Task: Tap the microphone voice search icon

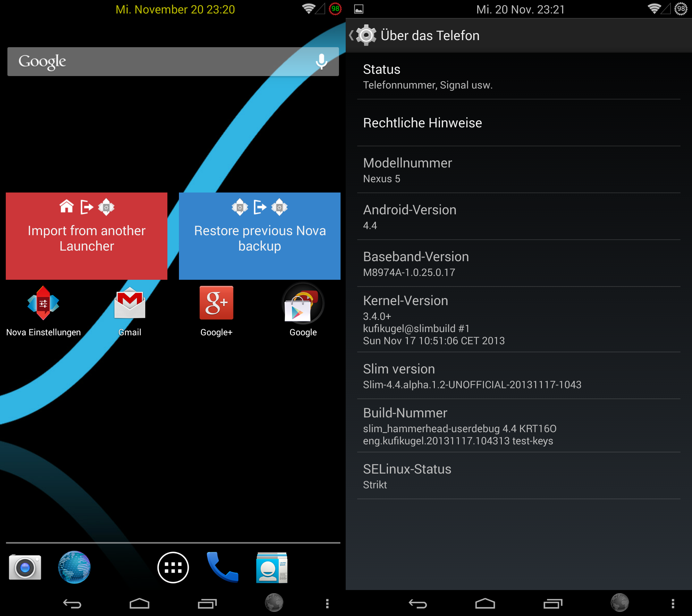Action: pyautogui.click(x=321, y=62)
